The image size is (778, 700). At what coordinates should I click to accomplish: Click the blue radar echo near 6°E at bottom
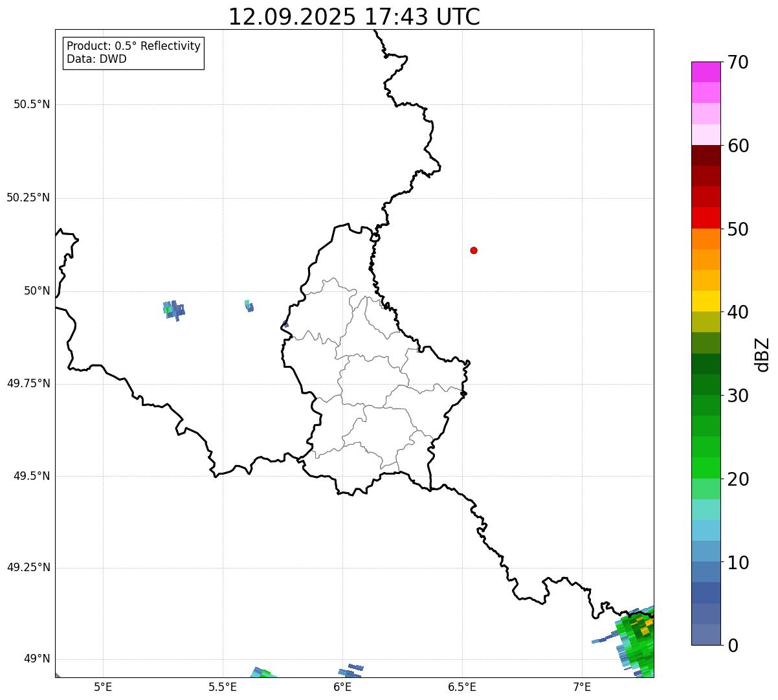point(350,671)
